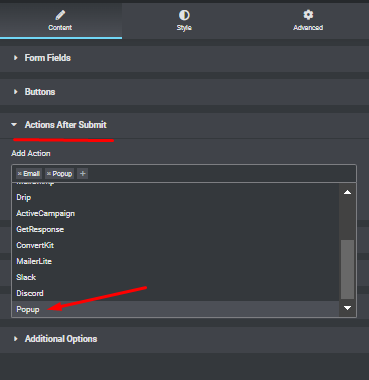This screenshot has height=380, width=369.
Task: Click the Popup tag label in the field
Action: [x=62, y=174]
